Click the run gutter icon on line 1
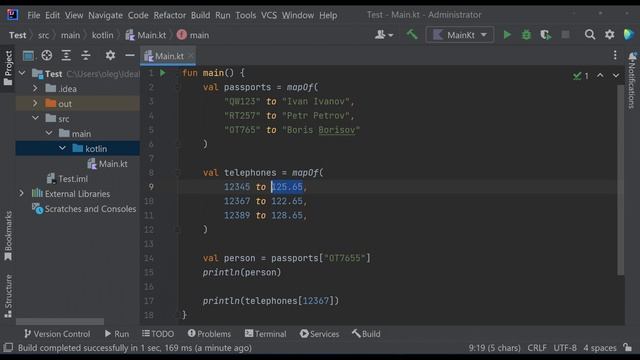The height and width of the screenshot is (360, 640). 162,73
